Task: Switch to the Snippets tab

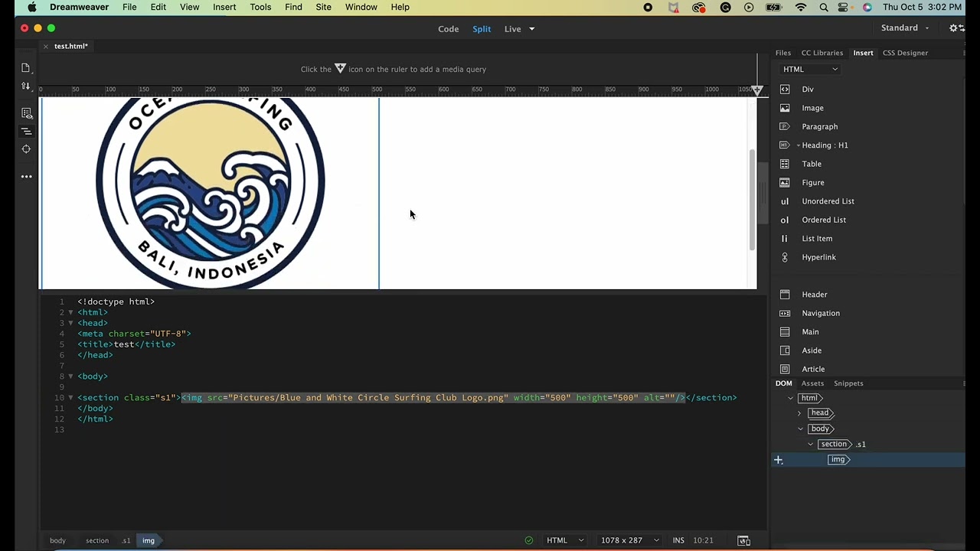Action: [x=848, y=383]
